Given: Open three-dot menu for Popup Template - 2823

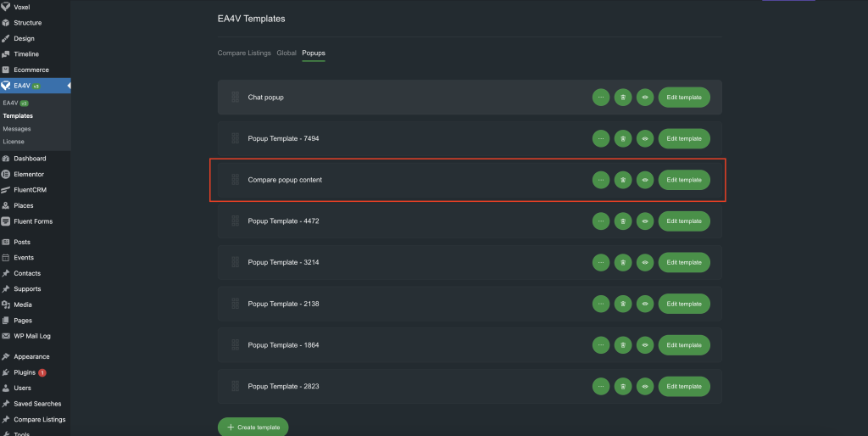Looking at the screenshot, I should [x=600, y=386].
